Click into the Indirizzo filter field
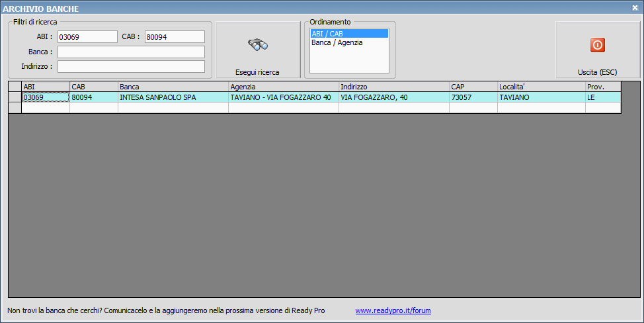This screenshot has width=644, height=323. coord(131,67)
